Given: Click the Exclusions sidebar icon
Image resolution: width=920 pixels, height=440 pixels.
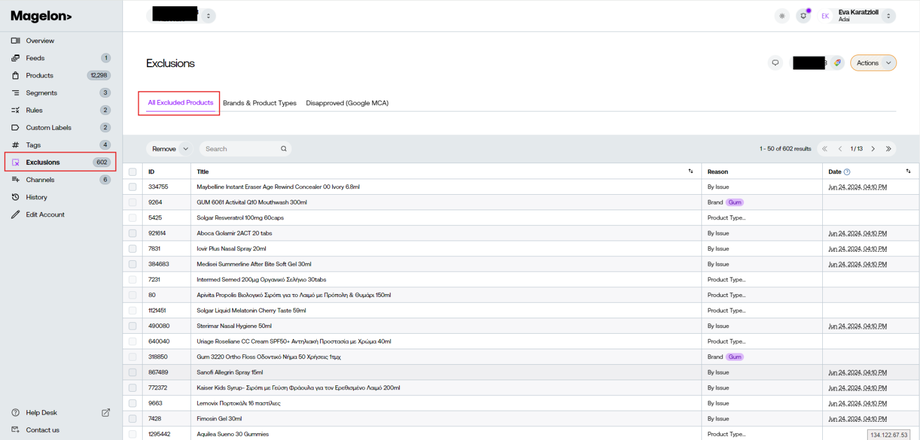Looking at the screenshot, I should (x=16, y=163).
